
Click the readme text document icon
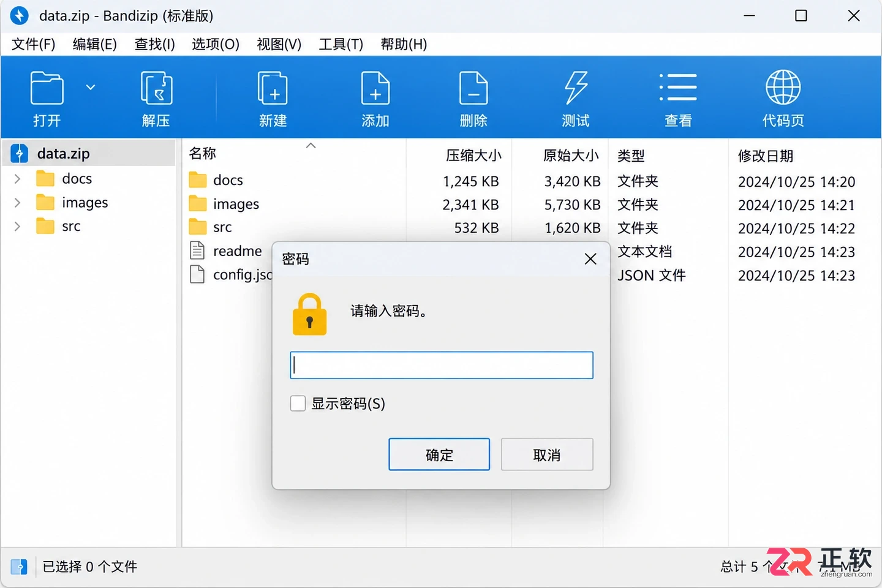pyautogui.click(x=197, y=251)
